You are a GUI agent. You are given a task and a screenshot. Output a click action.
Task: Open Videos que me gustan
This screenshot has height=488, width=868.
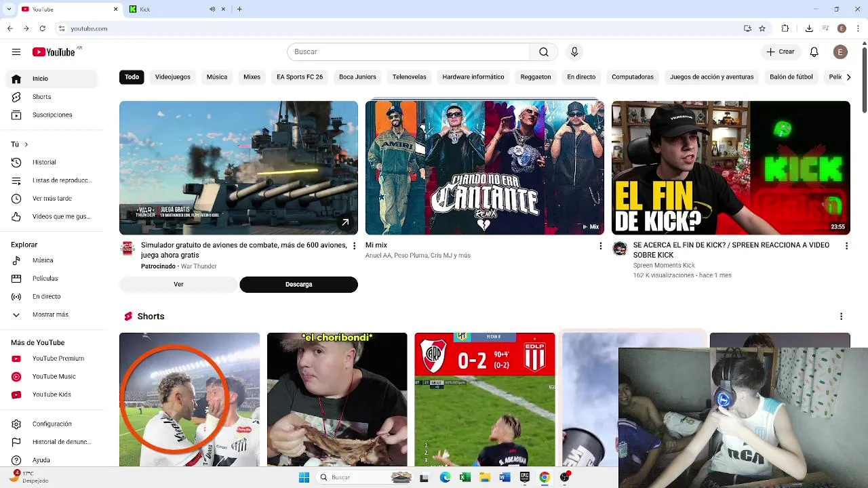click(x=52, y=217)
